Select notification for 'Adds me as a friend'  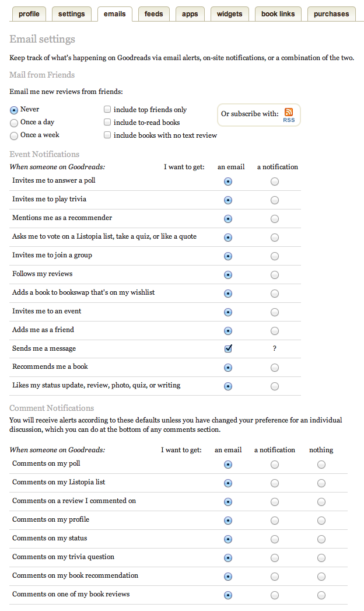click(x=275, y=330)
